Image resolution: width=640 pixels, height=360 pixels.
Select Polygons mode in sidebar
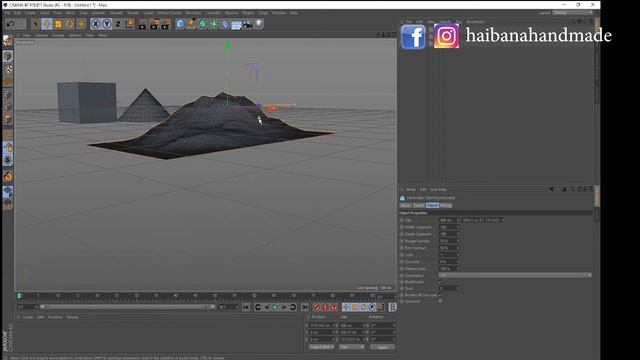coord(8,119)
